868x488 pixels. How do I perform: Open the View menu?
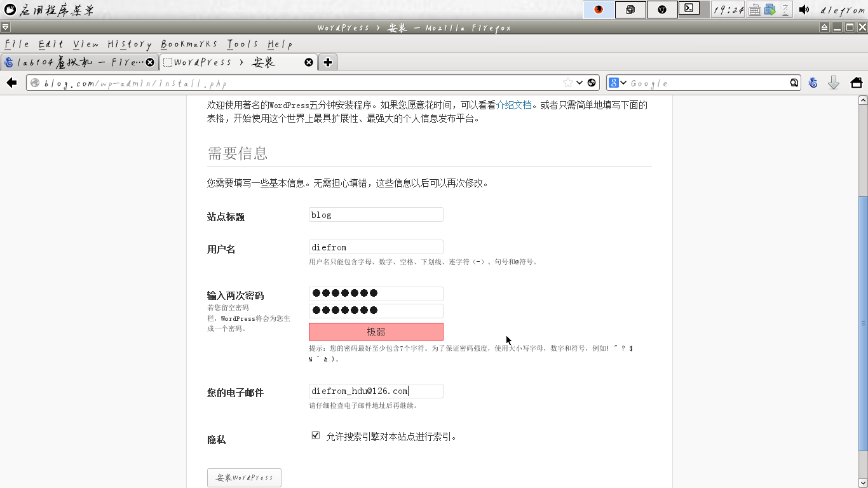coord(86,44)
